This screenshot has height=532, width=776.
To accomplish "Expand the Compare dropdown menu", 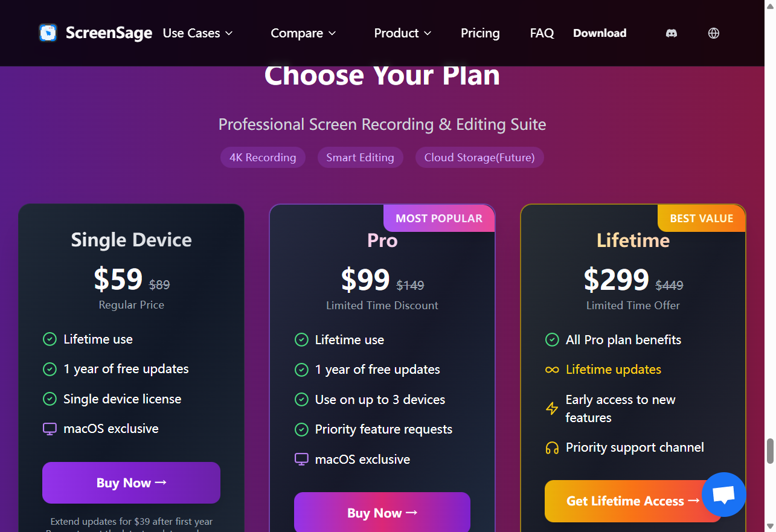I will [303, 33].
